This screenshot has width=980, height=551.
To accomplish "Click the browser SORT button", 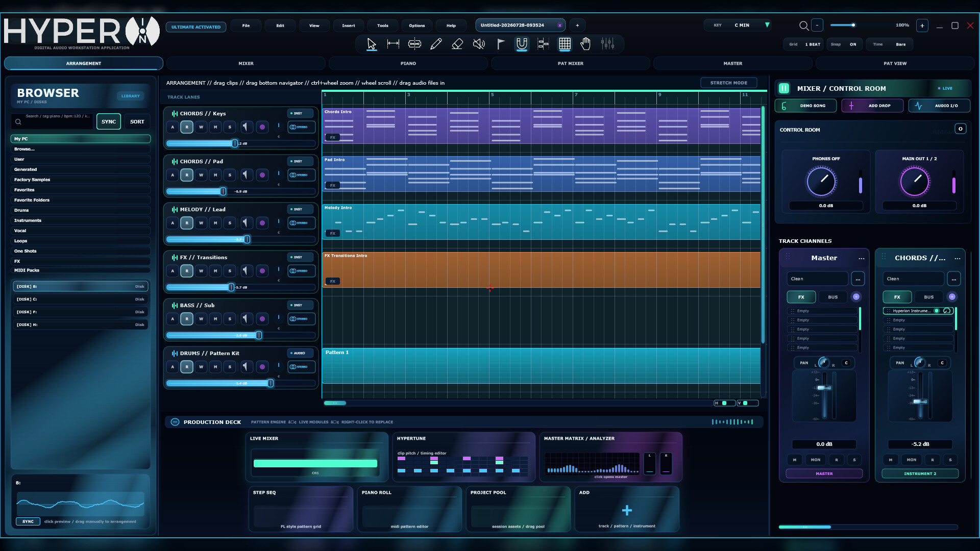I will pyautogui.click(x=137, y=121).
